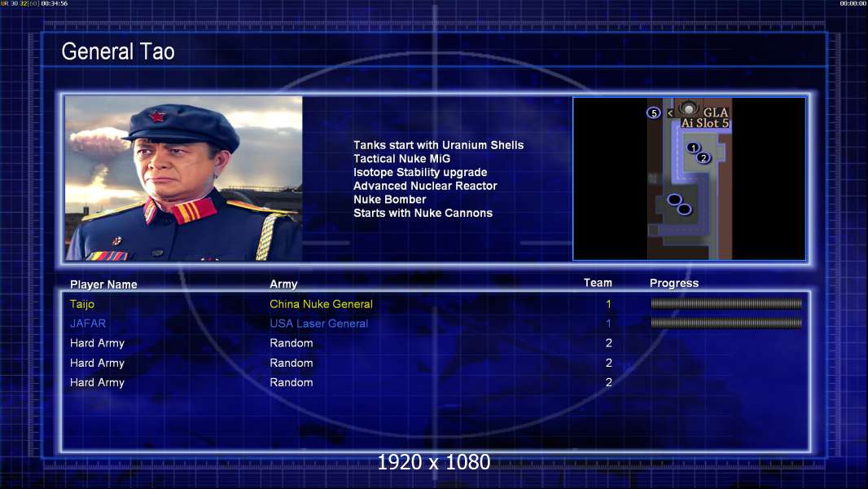Click upper empty start position circle
868x489 pixels.
674,200
